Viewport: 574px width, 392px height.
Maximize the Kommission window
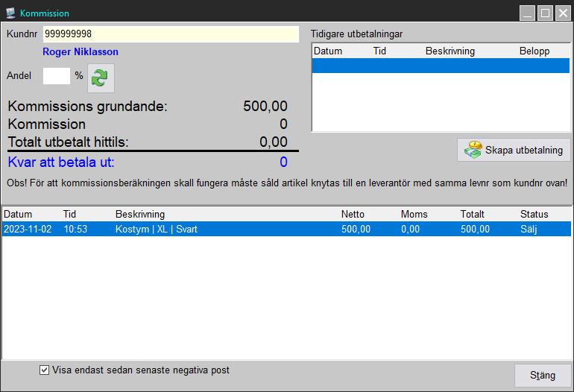click(x=545, y=13)
